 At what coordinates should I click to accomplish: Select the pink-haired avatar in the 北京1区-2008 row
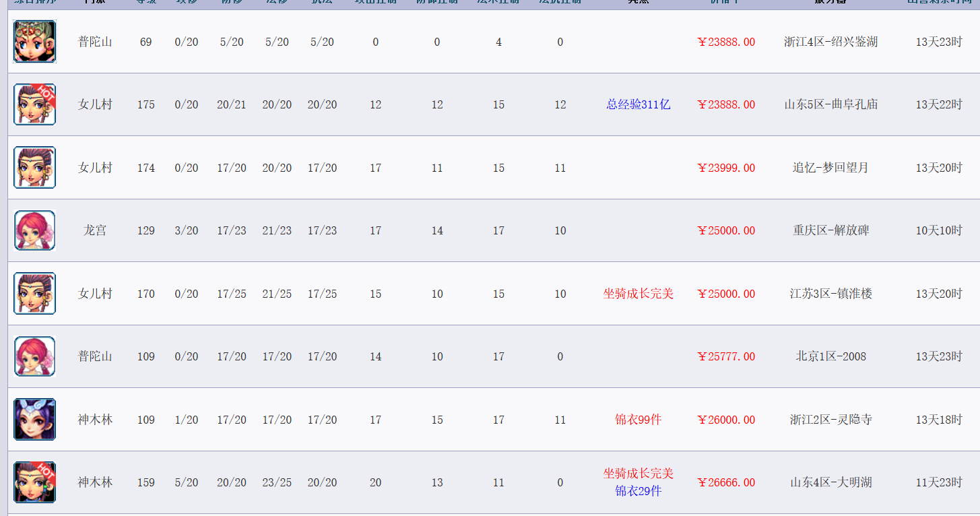tap(35, 356)
